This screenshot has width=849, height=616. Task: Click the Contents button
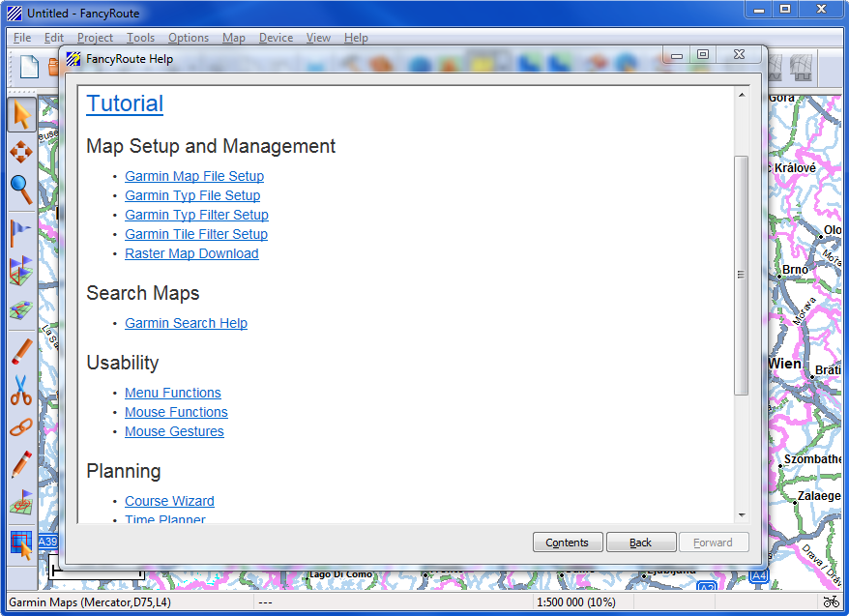[568, 543]
